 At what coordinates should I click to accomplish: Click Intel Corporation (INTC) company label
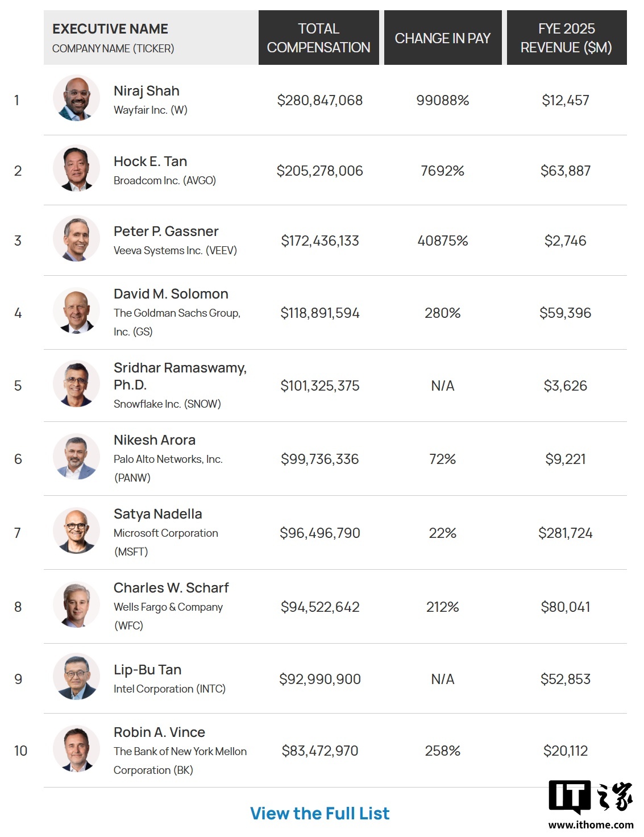[x=169, y=689]
